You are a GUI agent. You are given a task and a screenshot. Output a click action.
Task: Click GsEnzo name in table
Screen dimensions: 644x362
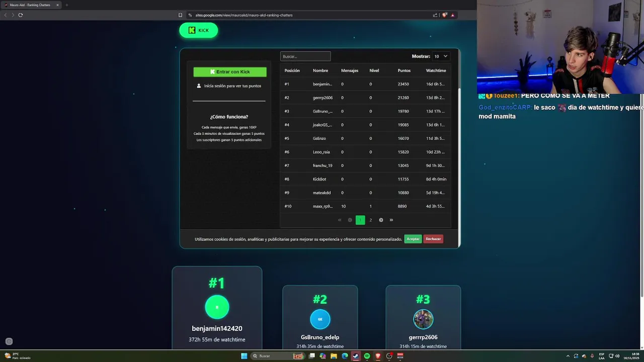pyautogui.click(x=319, y=138)
